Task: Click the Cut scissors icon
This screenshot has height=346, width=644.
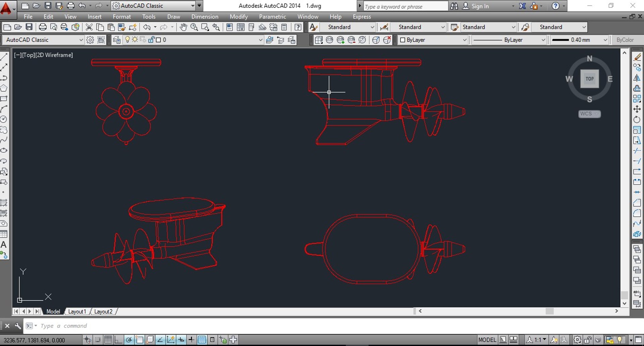Action: pos(89,27)
